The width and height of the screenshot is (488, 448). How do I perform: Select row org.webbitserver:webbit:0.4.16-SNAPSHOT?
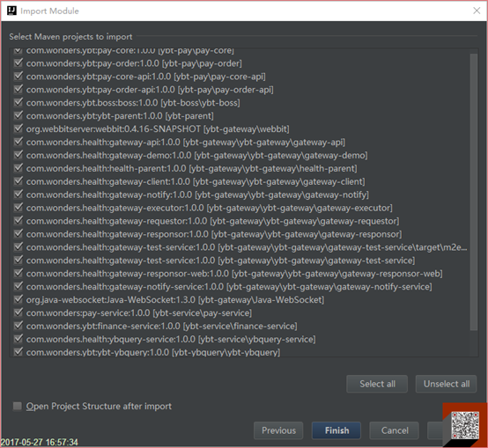(x=240, y=129)
